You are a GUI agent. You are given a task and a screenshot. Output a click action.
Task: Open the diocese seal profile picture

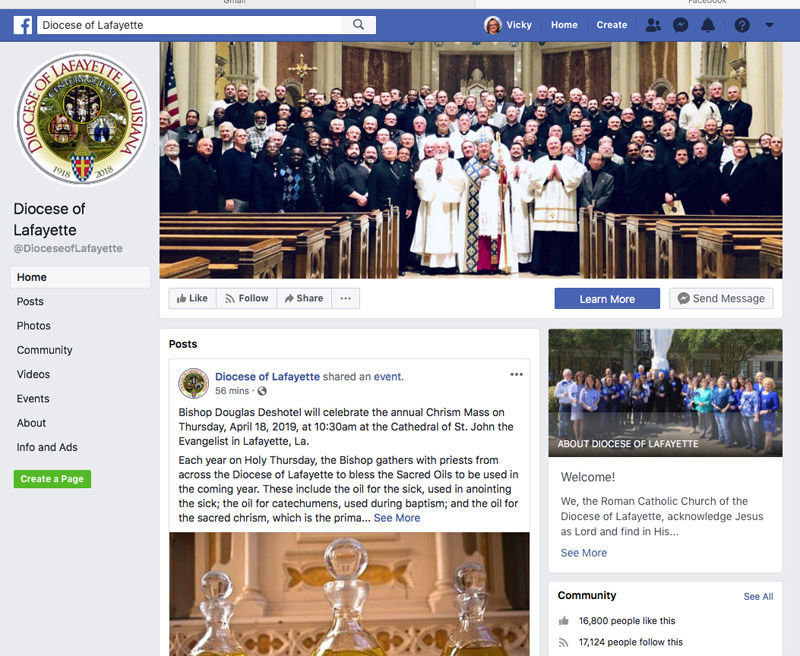click(82, 119)
